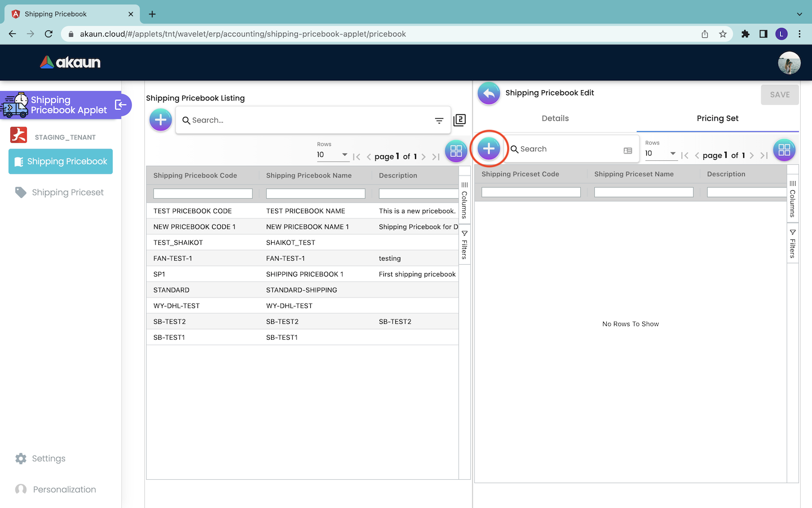Click the grid view icon in the Pricing Set panel
The height and width of the screenshot is (508, 812).
coord(784,150)
